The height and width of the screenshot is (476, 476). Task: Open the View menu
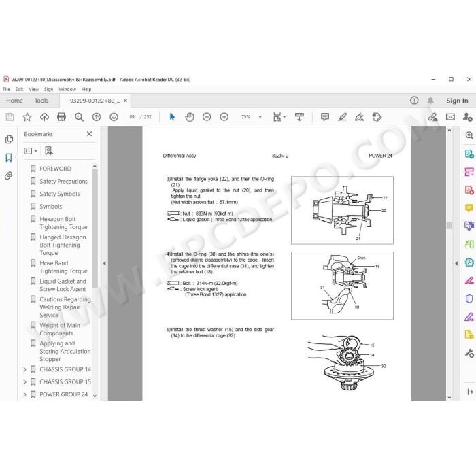click(x=34, y=89)
